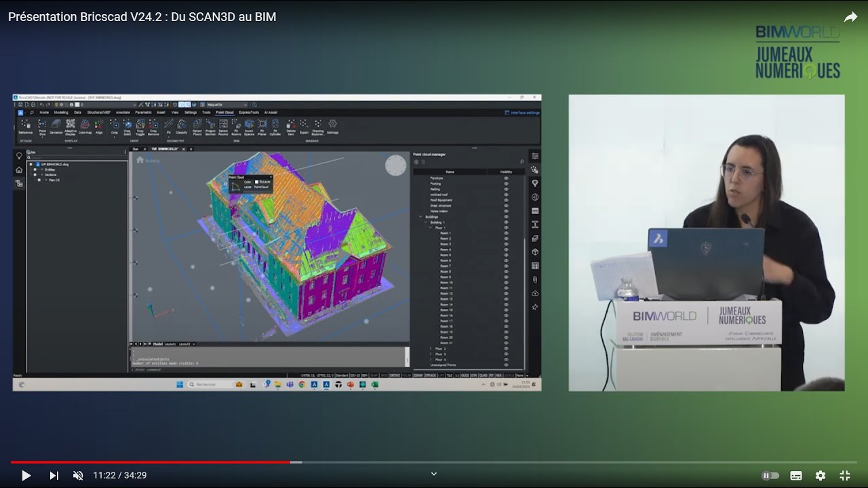Open point cloud Settings gear in ribbon
Screen dimensions: 868x488
(332, 127)
